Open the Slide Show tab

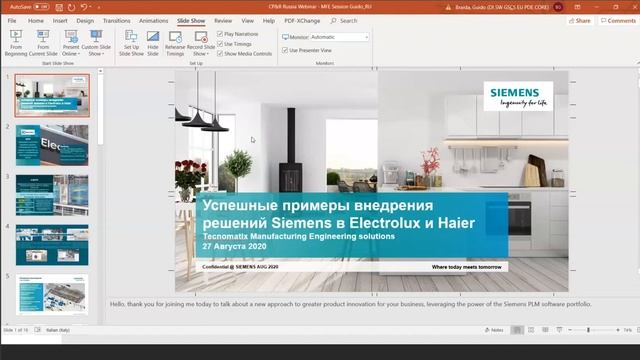pyautogui.click(x=191, y=20)
